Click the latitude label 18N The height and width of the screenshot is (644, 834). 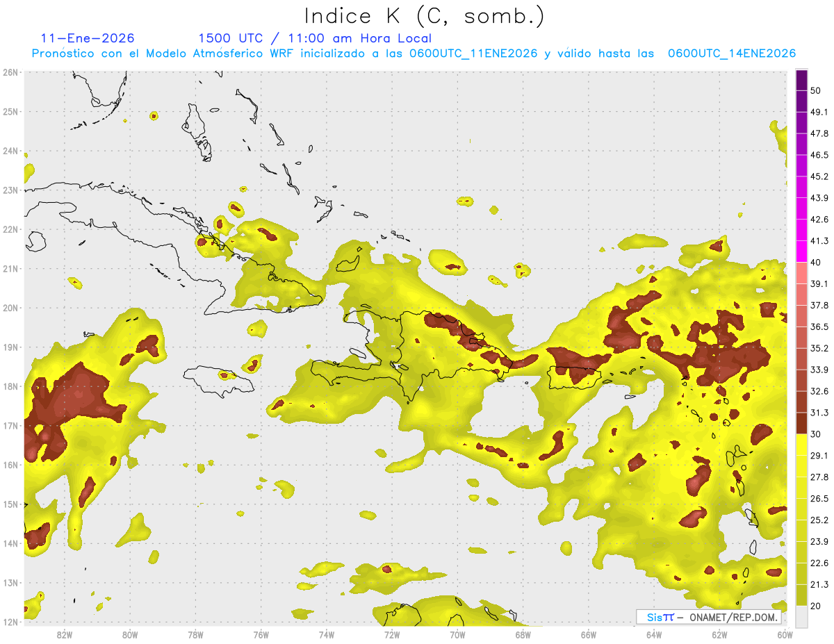point(10,386)
